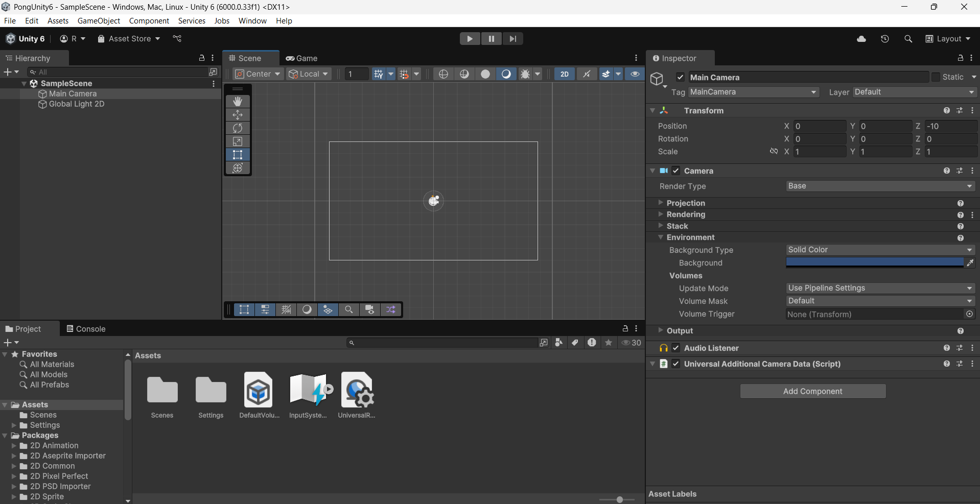This screenshot has width=980, height=504.
Task: Open the Layer Default dropdown
Action: [x=915, y=92]
